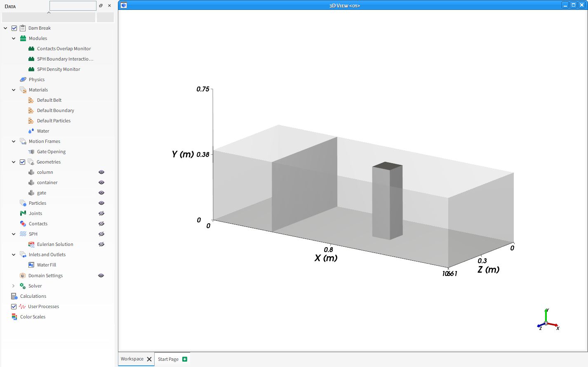Close the Data panel
The image size is (588, 367).
coord(109,6)
